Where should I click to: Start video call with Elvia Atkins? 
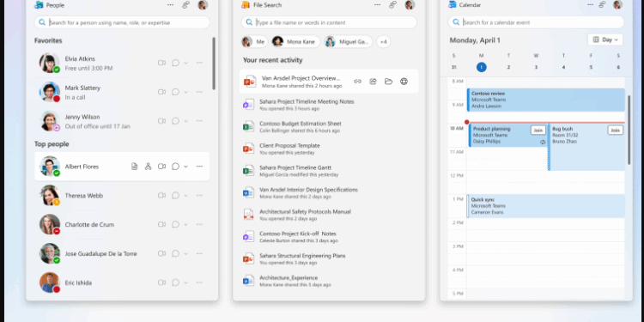coord(161,63)
